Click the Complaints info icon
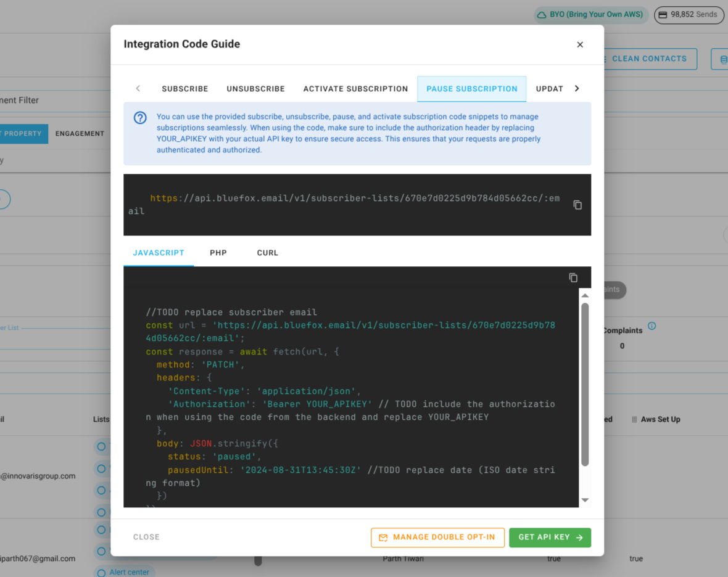The width and height of the screenshot is (728, 577). (652, 325)
